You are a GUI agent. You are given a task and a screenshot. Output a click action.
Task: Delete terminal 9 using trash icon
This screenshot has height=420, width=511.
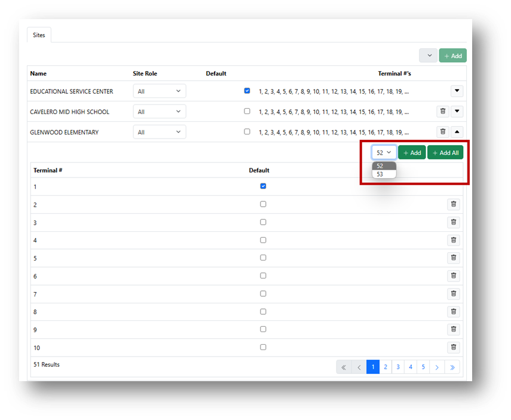coord(453,329)
